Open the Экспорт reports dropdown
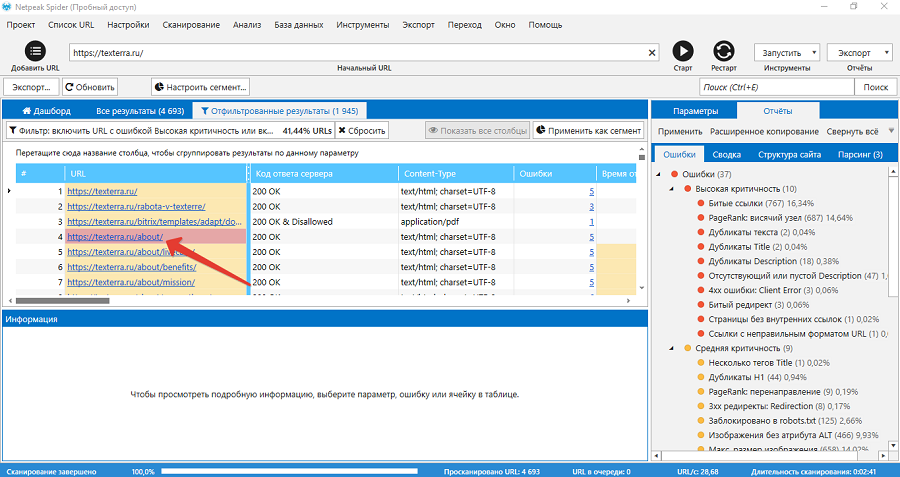This screenshot has height=477, width=900. (859, 53)
